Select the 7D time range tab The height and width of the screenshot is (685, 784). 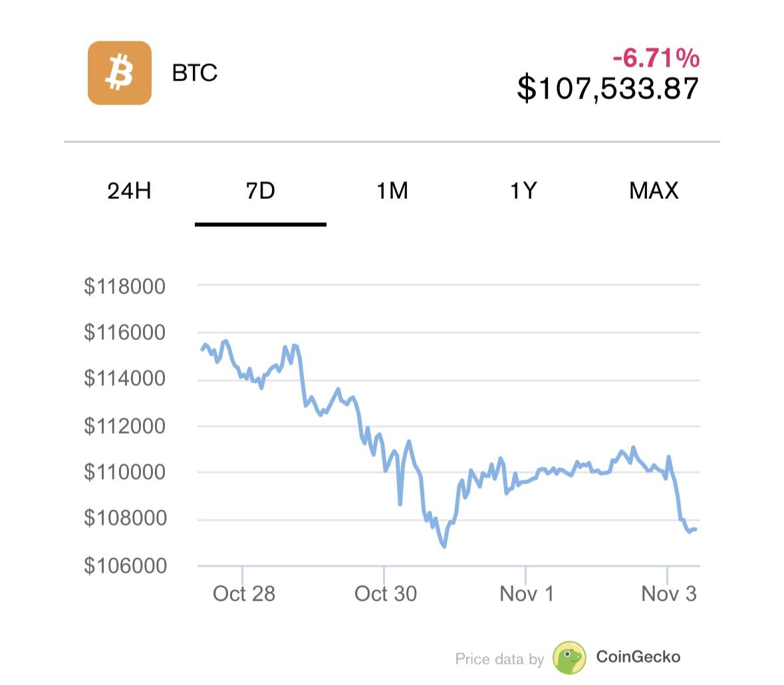point(260,191)
